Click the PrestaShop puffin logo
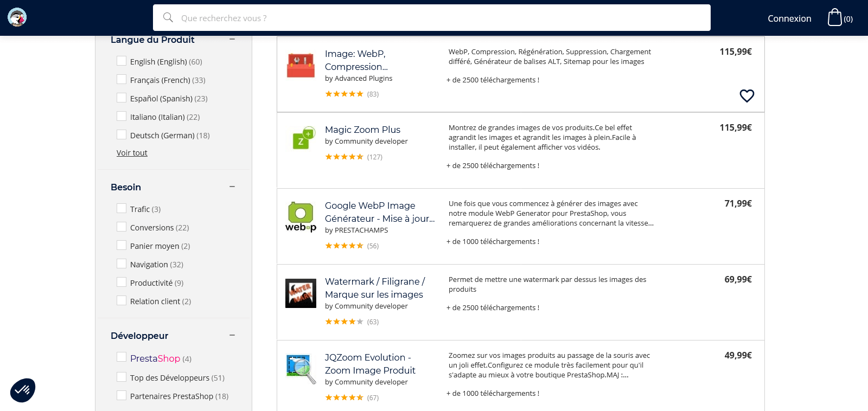 [x=17, y=17]
